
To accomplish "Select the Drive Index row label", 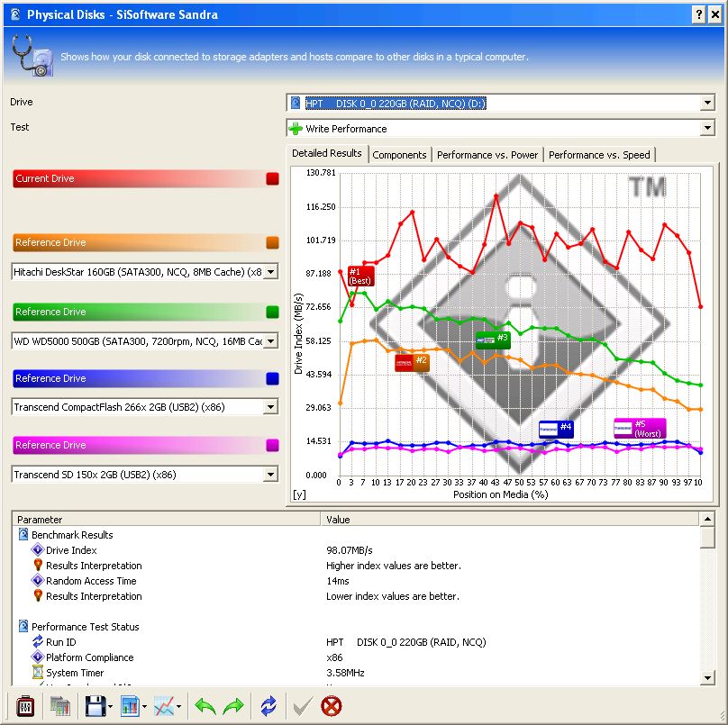I will pyautogui.click(x=71, y=550).
